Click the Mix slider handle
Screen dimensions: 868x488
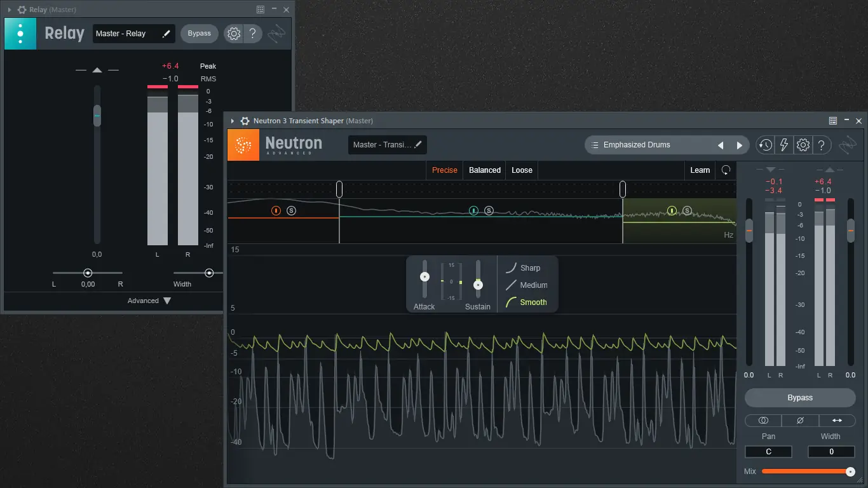click(850, 471)
